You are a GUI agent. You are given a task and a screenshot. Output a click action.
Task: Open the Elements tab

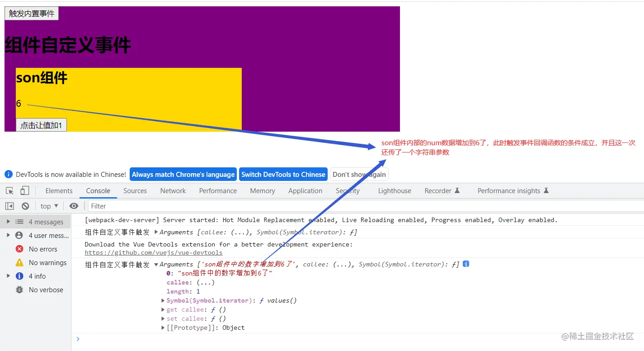tap(59, 191)
